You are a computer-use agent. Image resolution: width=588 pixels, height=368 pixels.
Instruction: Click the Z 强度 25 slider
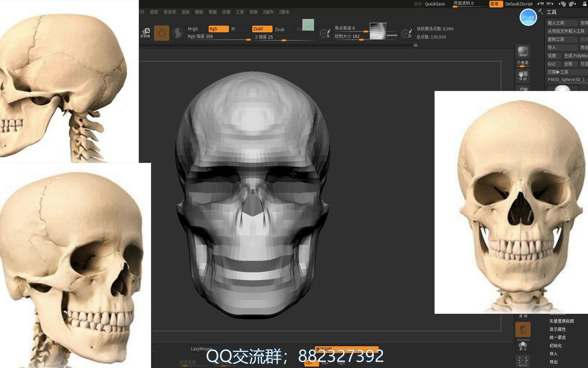click(285, 37)
